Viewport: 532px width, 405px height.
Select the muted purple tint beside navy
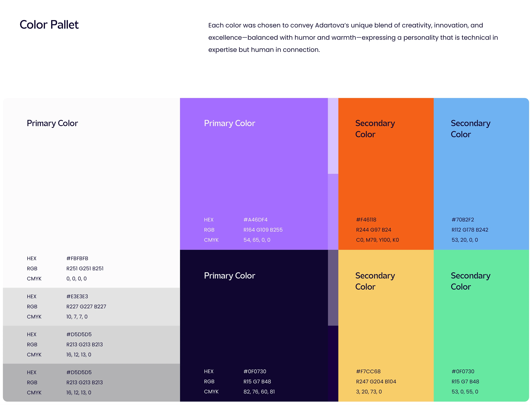(333, 287)
